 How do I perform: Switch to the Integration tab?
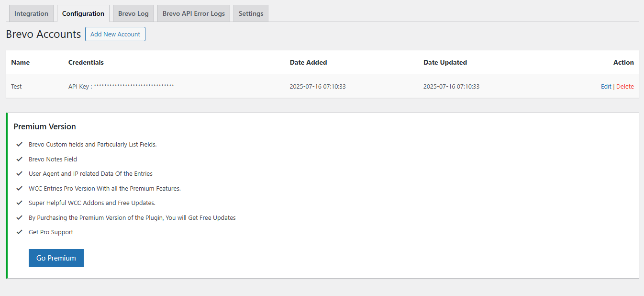pos(31,13)
